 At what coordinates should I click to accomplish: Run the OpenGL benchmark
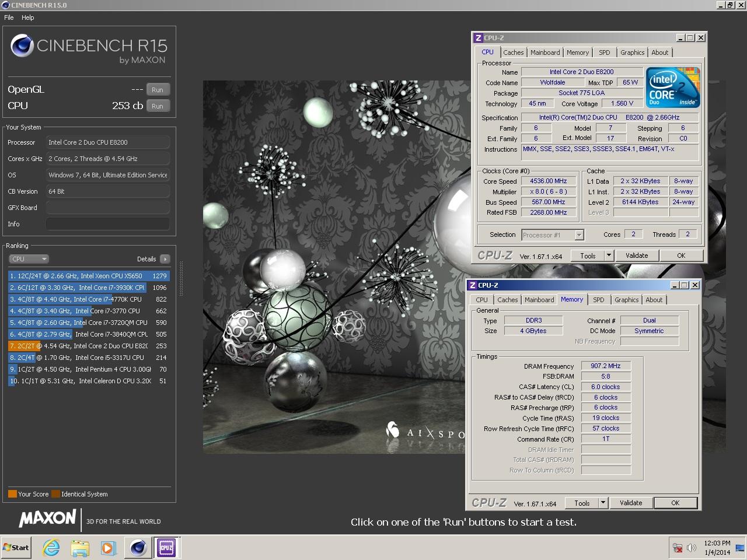[x=158, y=90]
